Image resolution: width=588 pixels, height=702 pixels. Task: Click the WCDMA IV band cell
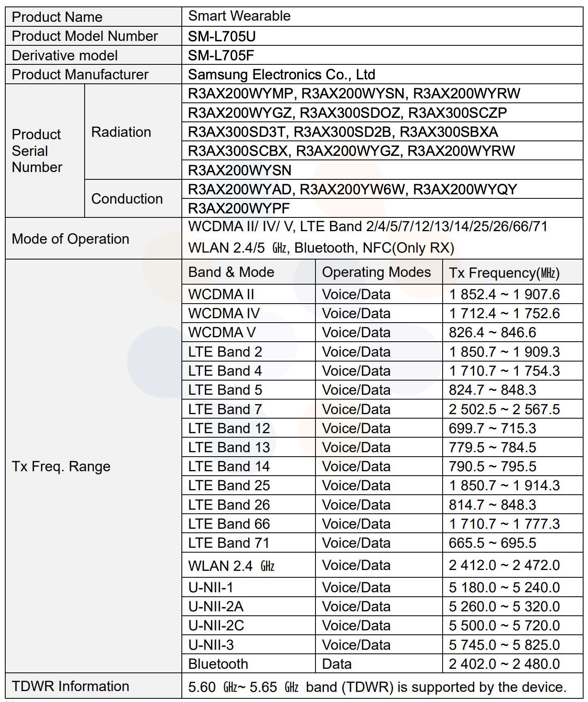click(x=224, y=313)
